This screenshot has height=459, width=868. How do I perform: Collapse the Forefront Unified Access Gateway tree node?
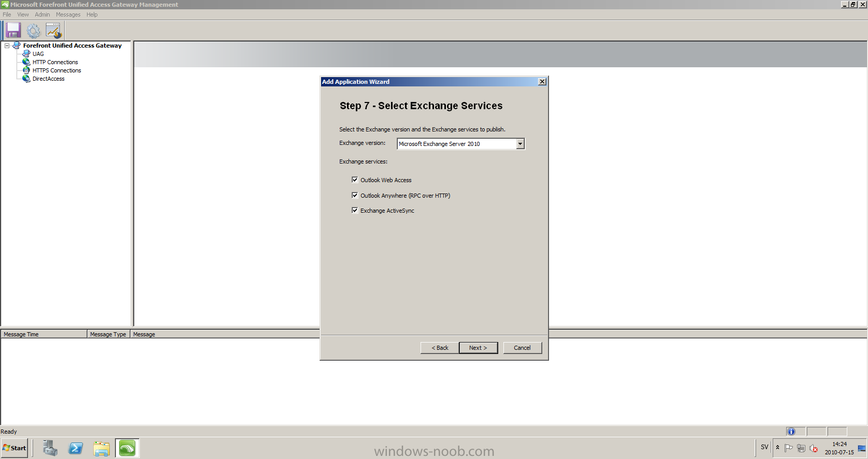7,46
